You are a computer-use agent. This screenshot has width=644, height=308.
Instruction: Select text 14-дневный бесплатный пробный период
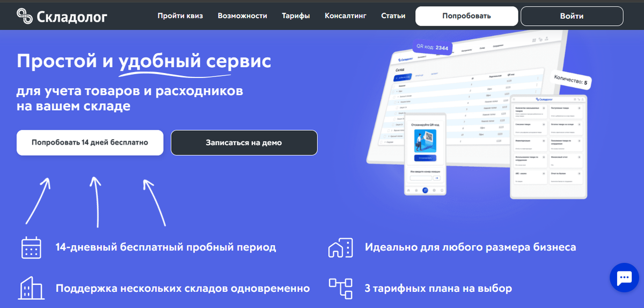pos(166,247)
